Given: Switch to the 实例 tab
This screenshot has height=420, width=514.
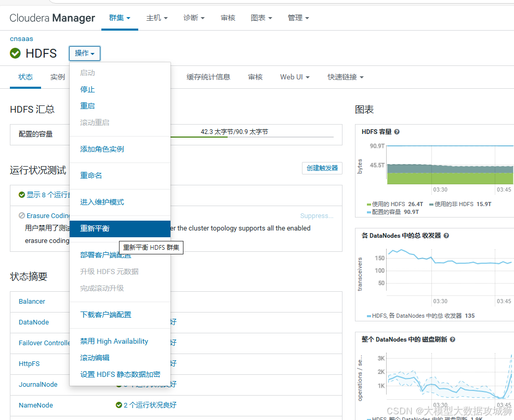Looking at the screenshot, I should [x=58, y=77].
